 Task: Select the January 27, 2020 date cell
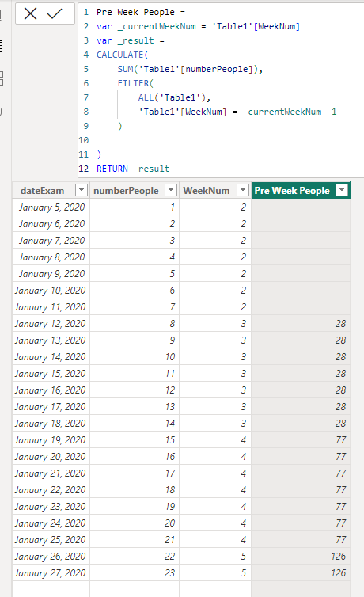point(51,573)
